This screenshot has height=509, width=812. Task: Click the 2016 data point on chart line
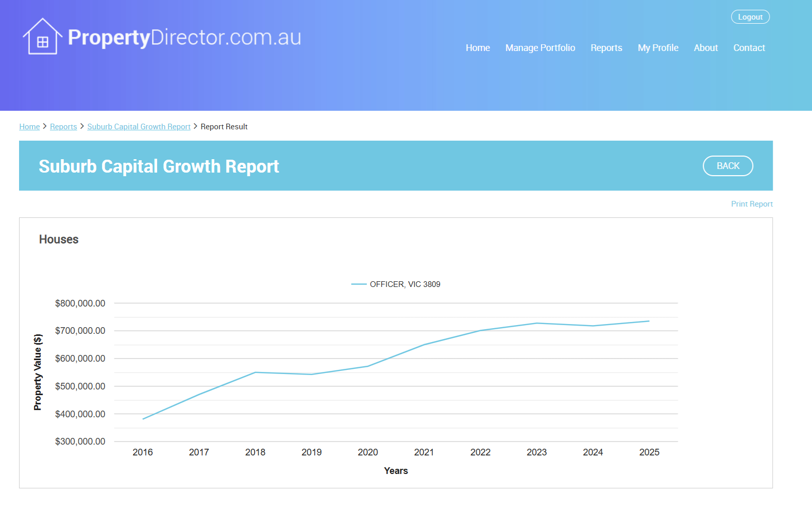pos(143,419)
